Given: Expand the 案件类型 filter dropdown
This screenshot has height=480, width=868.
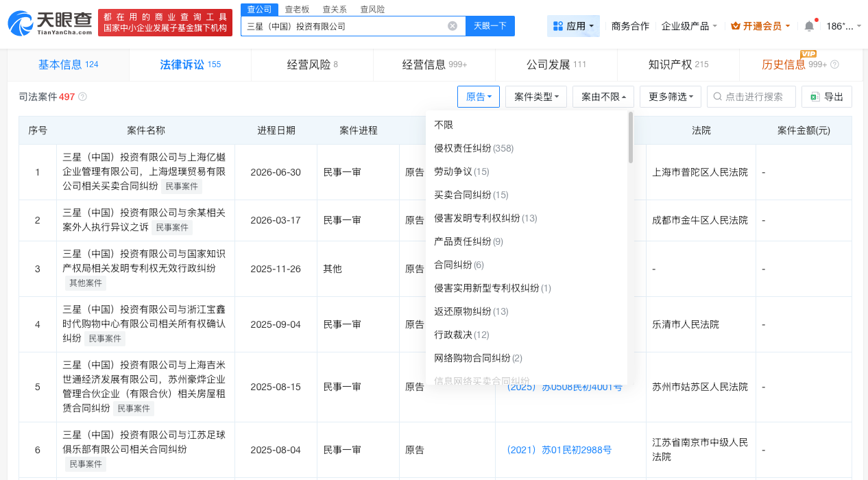Looking at the screenshot, I should pos(536,97).
